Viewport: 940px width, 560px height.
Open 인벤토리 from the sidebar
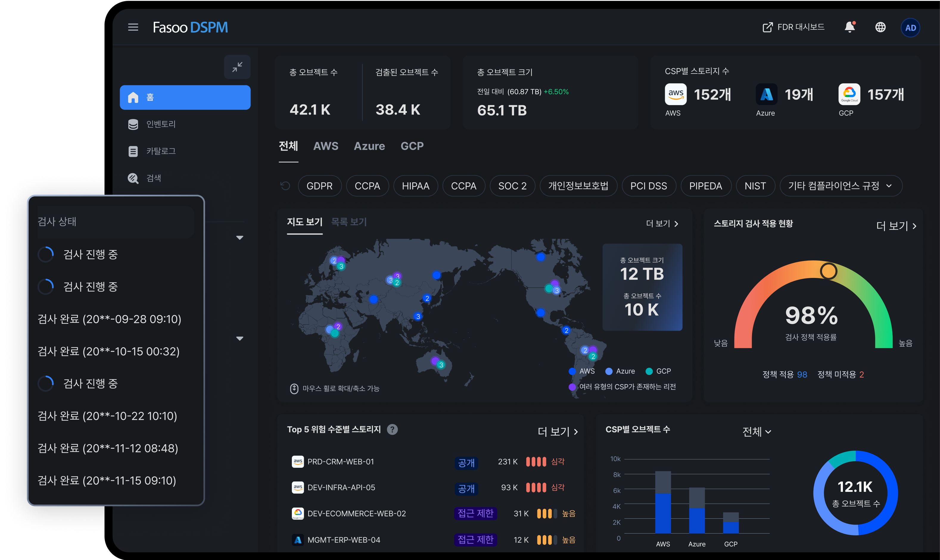pos(161,124)
